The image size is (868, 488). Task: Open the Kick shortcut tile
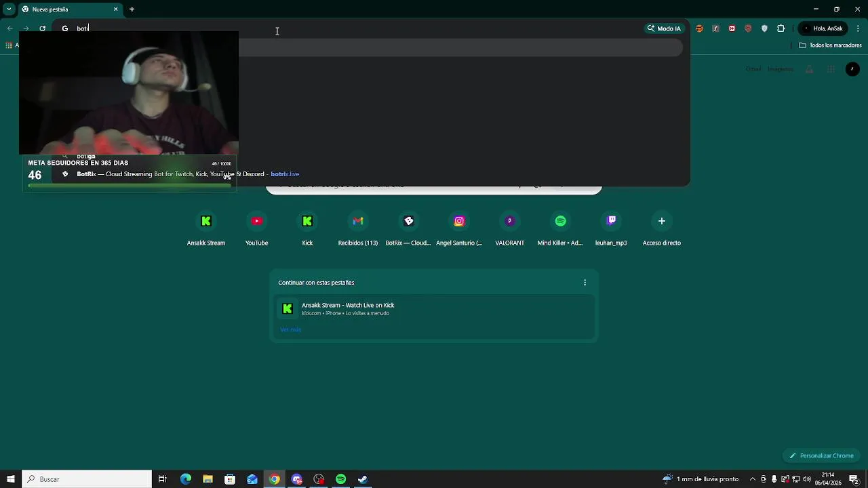[307, 229]
